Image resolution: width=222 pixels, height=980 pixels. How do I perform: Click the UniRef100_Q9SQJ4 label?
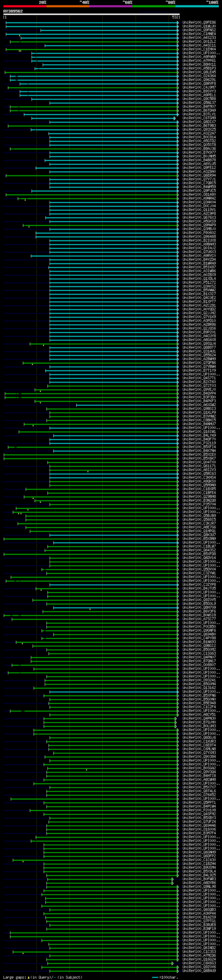pos(199,343)
